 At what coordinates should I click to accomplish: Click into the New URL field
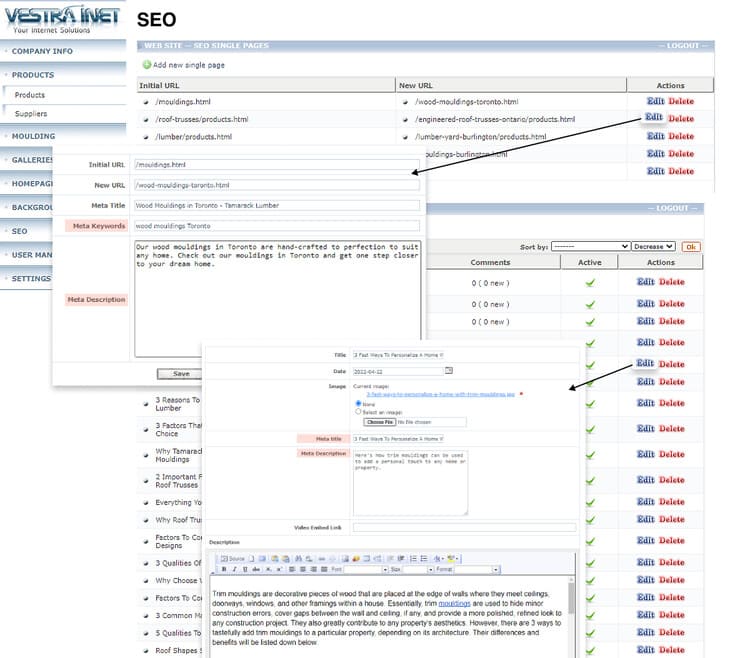point(277,185)
